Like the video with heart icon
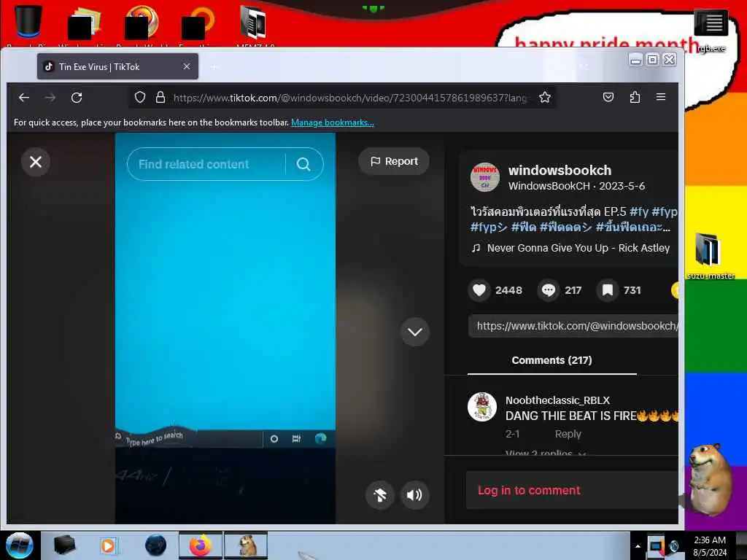The height and width of the screenshot is (560, 747). (x=479, y=290)
